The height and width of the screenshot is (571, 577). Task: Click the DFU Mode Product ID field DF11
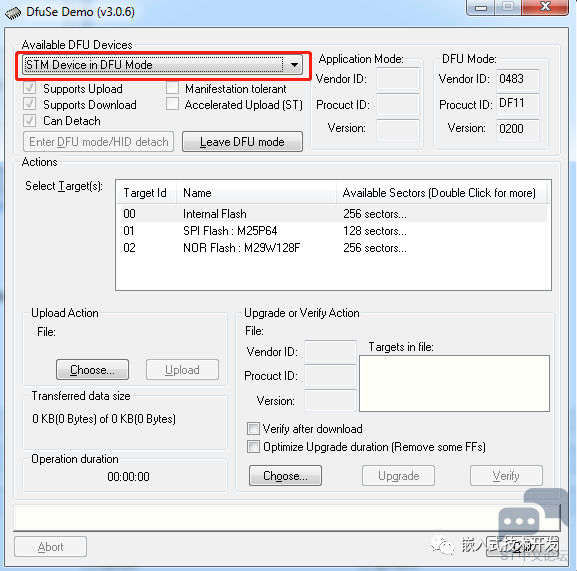[518, 104]
